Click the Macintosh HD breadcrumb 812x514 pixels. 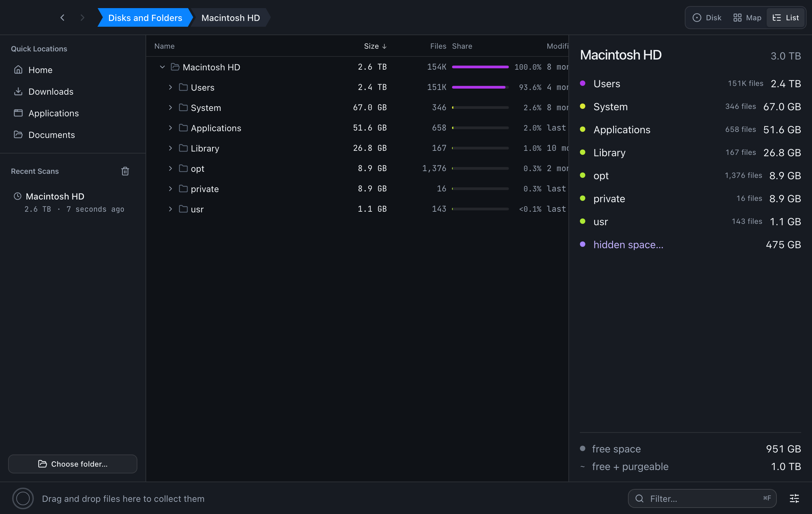pyautogui.click(x=231, y=18)
